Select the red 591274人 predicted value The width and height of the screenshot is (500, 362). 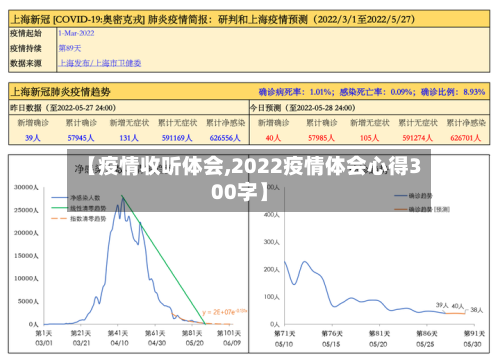coord(418,138)
